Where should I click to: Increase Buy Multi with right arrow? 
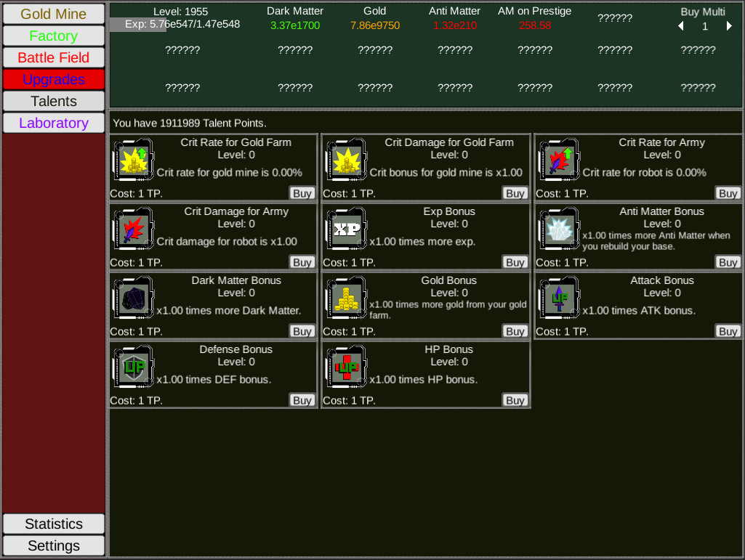point(729,26)
